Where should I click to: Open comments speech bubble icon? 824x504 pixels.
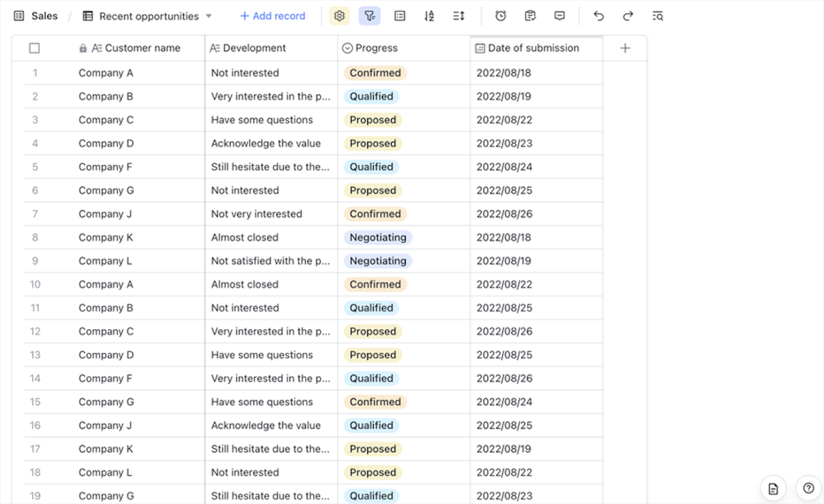click(559, 16)
